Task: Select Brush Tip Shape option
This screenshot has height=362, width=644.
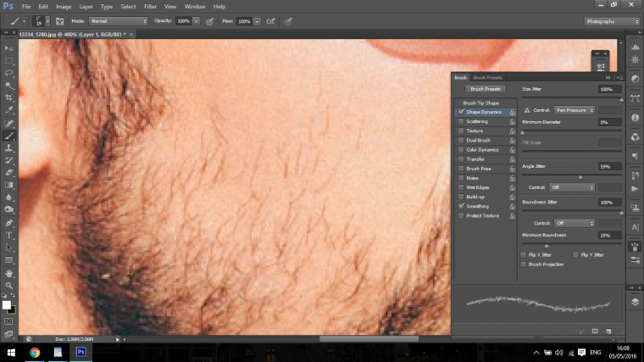Action: 481,103
